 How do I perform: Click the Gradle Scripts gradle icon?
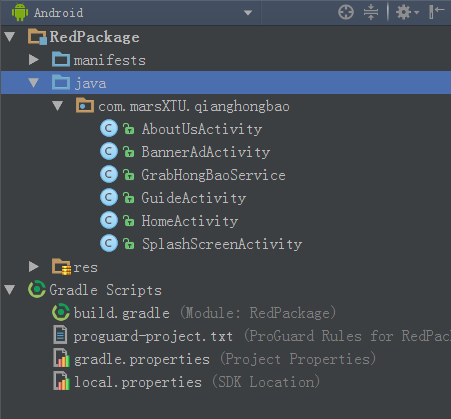[37, 289]
